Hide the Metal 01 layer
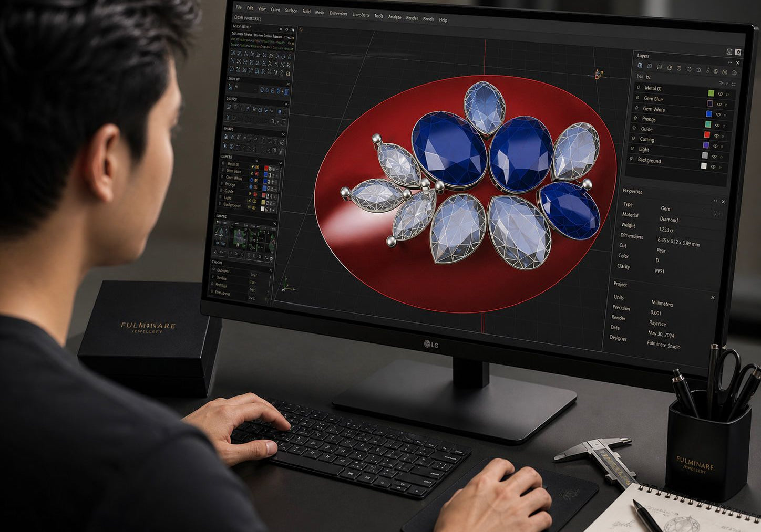This screenshot has height=532, width=761. pos(720,94)
